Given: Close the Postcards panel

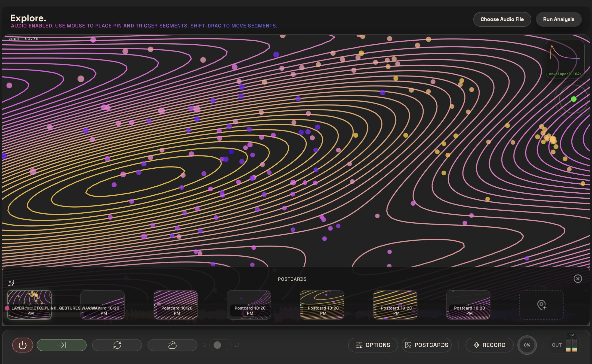Looking at the screenshot, I should 577,279.
